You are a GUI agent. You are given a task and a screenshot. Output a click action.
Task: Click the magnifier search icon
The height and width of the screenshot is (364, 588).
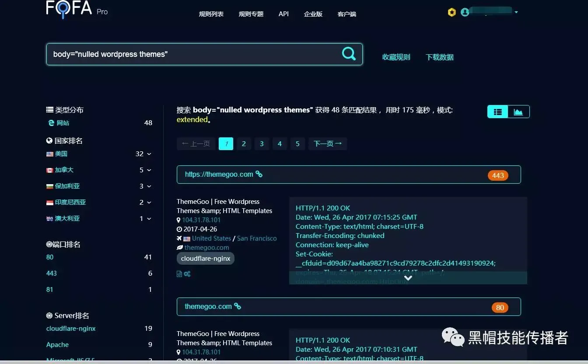[x=349, y=54]
